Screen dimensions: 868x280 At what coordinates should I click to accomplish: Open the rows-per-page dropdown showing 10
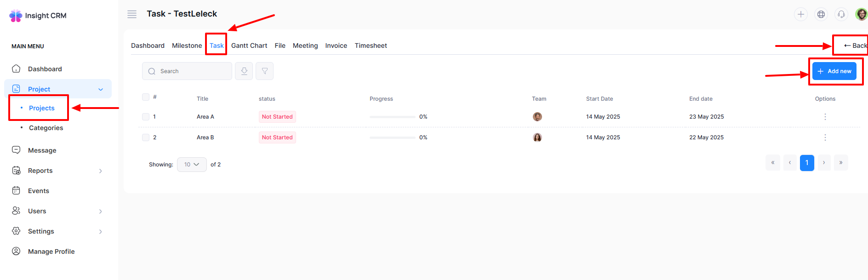point(192,165)
